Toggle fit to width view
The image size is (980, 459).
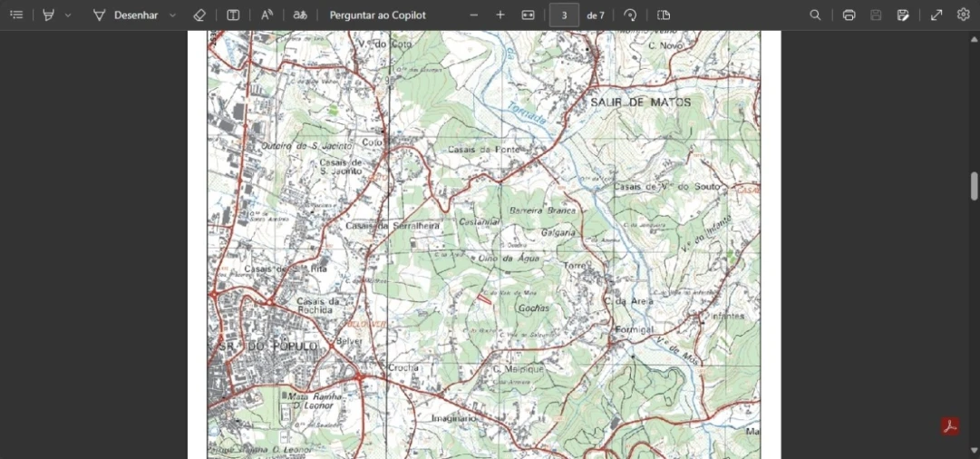pyautogui.click(x=529, y=15)
